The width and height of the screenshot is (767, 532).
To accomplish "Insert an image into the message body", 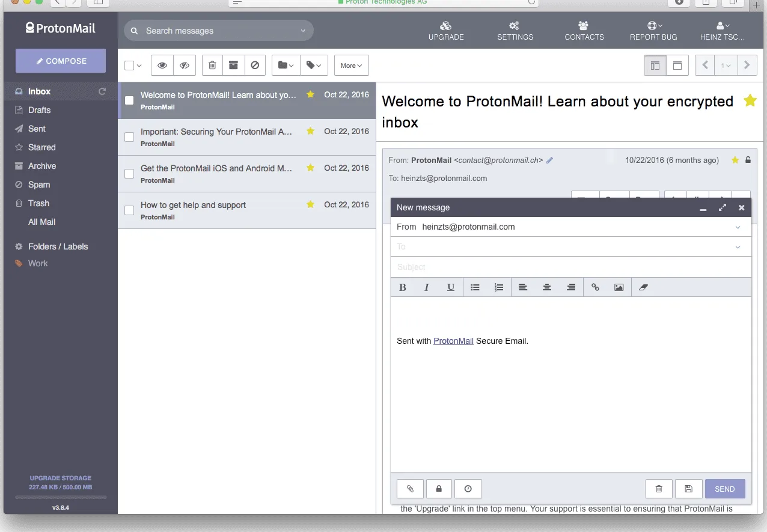I will click(x=619, y=287).
